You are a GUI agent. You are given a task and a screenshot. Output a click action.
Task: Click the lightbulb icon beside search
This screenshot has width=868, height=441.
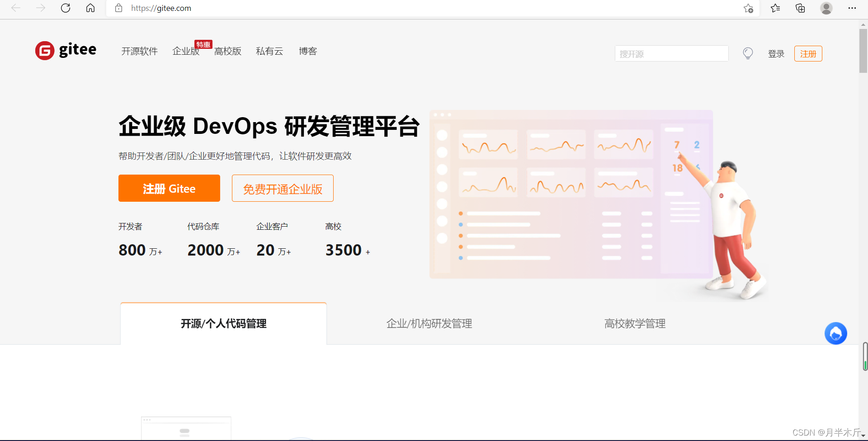748,54
